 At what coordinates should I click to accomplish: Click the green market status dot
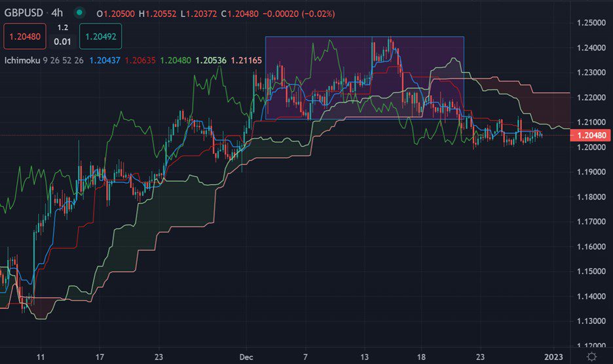(79, 13)
